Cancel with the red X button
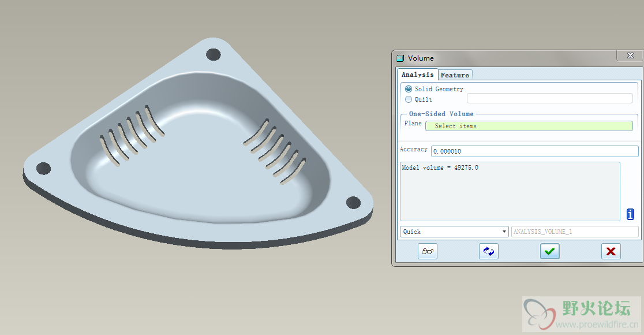Image resolution: width=644 pixels, height=335 pixels. [611, 251]
